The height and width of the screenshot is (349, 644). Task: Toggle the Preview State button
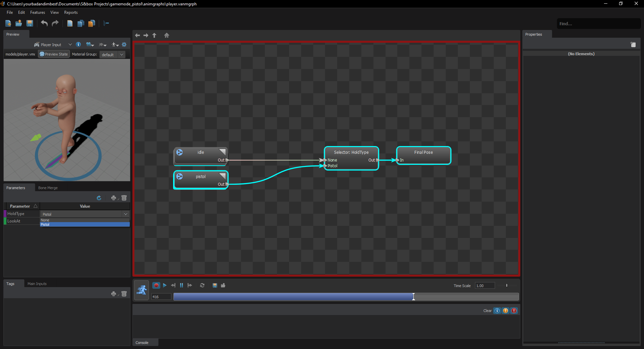(x=53, y=54)
